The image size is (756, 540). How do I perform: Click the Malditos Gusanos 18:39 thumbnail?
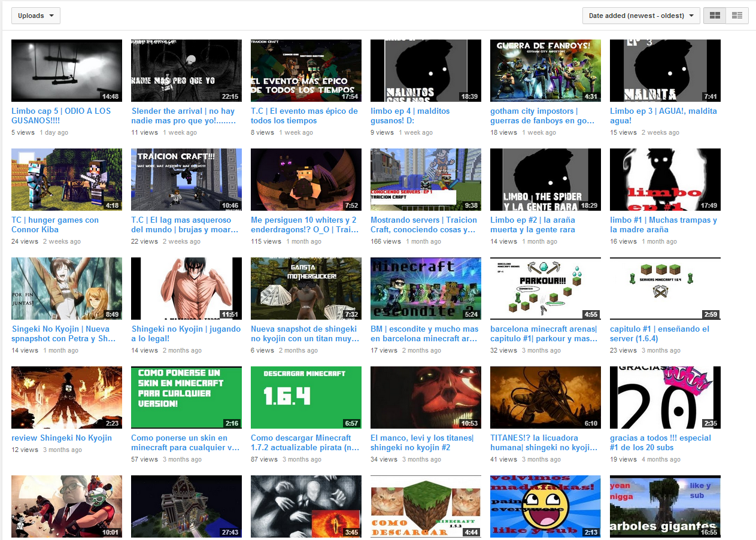click(x=426, y=71)
